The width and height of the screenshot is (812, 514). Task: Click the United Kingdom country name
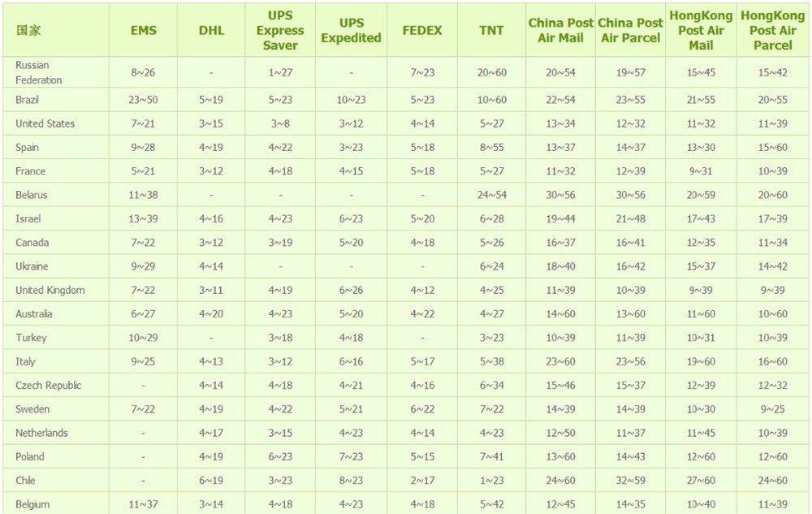[x=50, y=290]
